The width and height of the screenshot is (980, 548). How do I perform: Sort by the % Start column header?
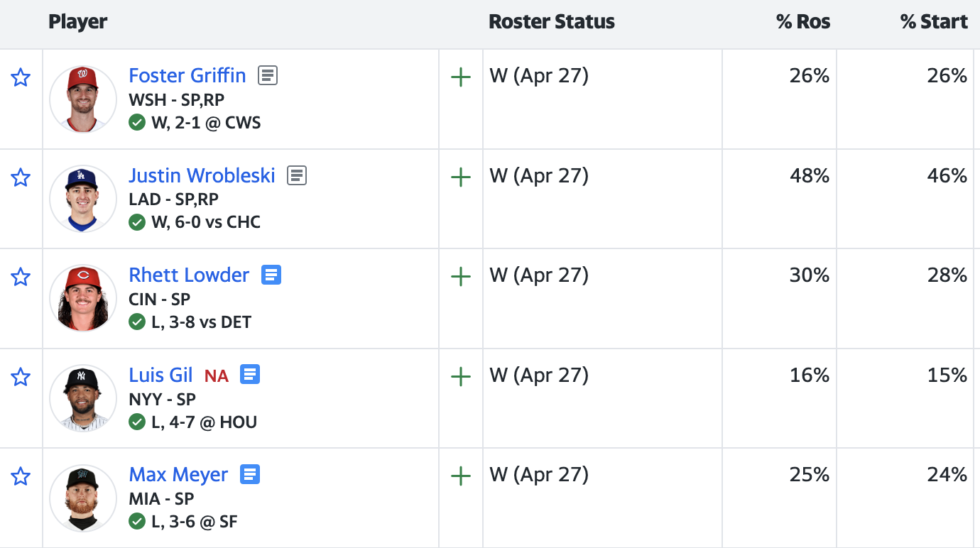click(x=934, y=22)
